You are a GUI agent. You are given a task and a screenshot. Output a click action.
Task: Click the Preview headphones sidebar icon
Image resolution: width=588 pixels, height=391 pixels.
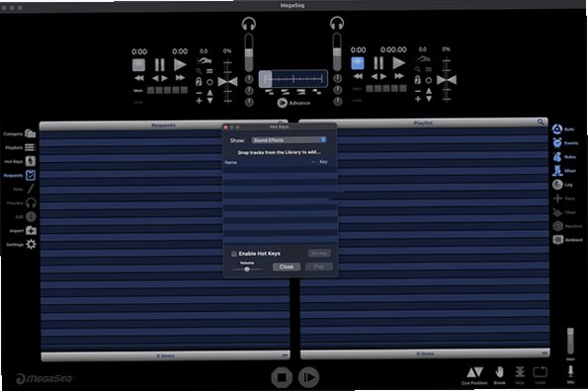click(31, 203)
